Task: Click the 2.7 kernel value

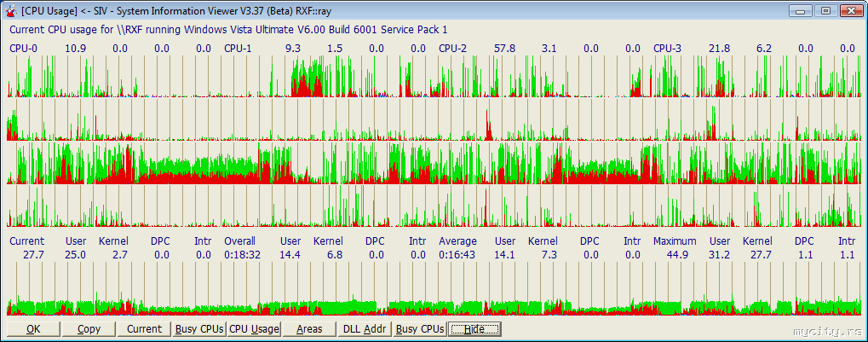Action: point(119,254)
